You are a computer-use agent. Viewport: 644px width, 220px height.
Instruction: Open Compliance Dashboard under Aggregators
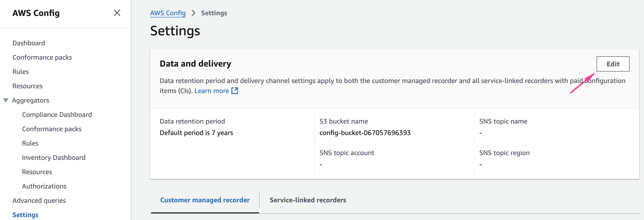point(57,115)
